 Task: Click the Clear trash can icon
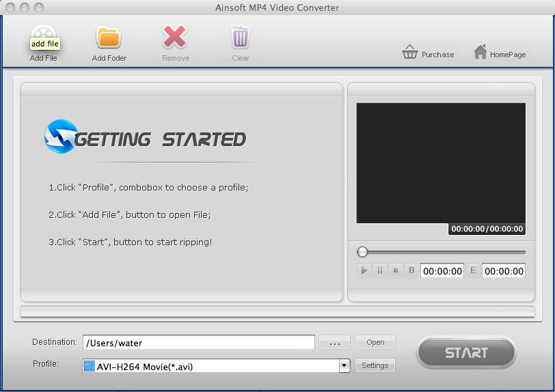pos(240,38)
